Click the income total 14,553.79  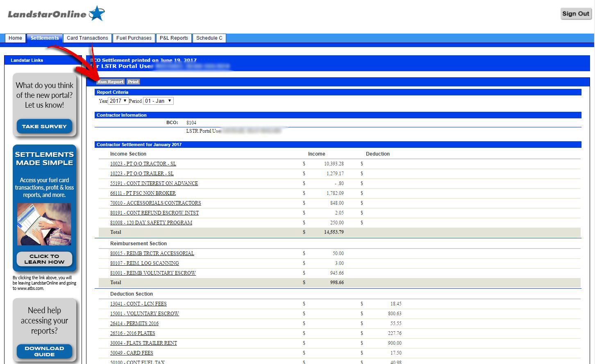[x=334, y=232]
